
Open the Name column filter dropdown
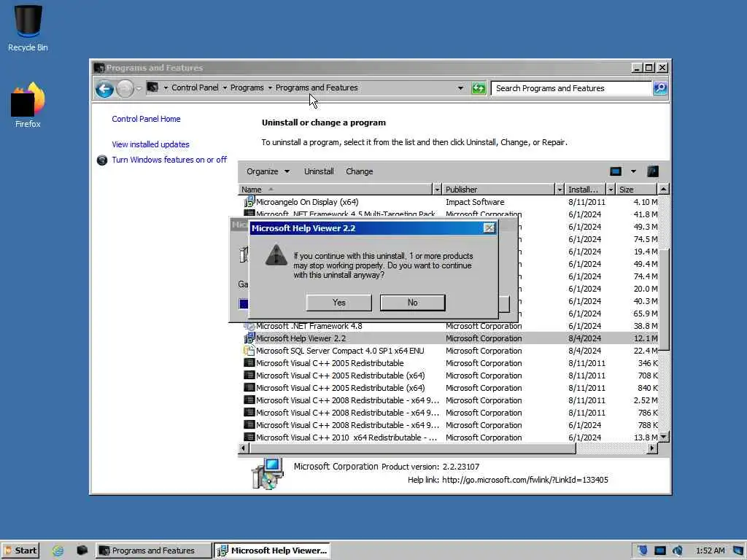[x=437, y=190]
